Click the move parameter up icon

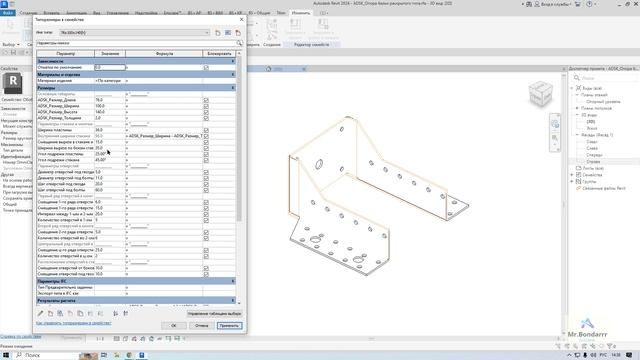pyautogui.click(x=90, y=313)
